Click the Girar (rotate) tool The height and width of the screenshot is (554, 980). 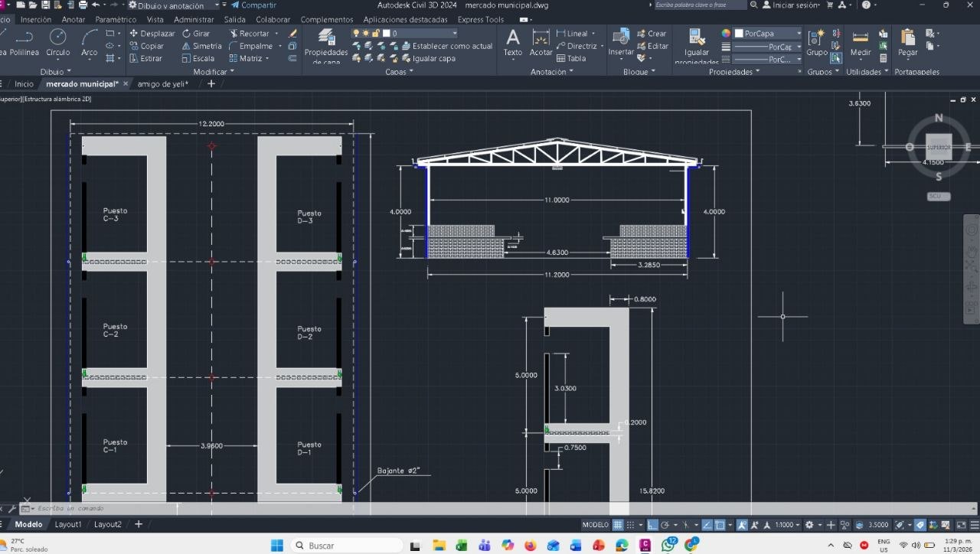(x=196, y=34)
